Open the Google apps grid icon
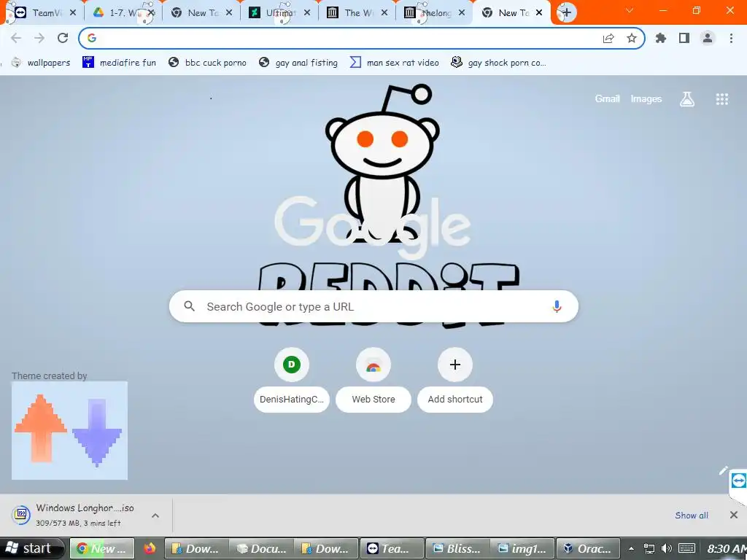 [x=721, y=99]
